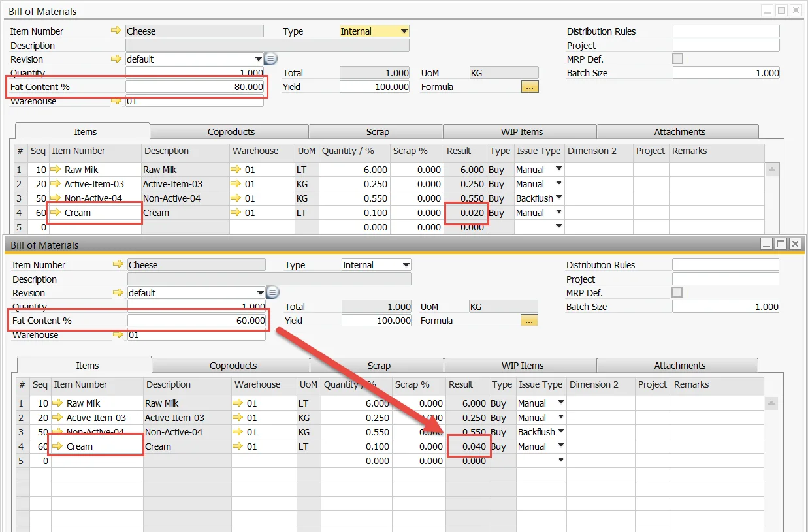Click the Fat Content % field showing 80.000

tap(195, 87)
